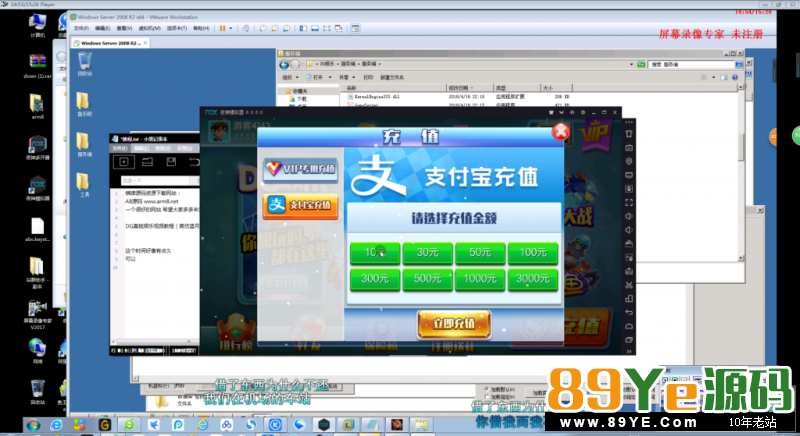This screenshot has height=436, width=800.
Task: Open 共享 dropdown in Explorer toolbar
Action: coord(346,78)
